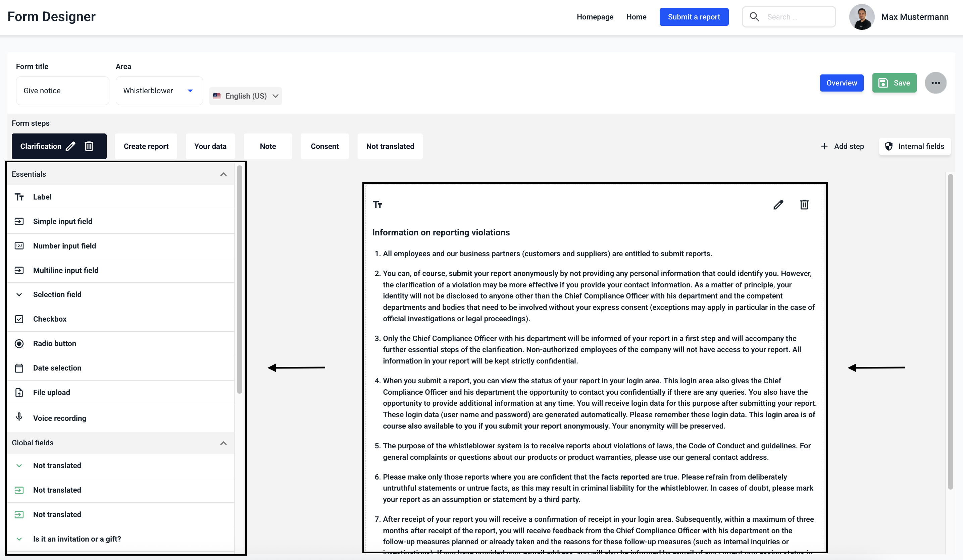Click the Date selection calendar icon

(19, 368)
